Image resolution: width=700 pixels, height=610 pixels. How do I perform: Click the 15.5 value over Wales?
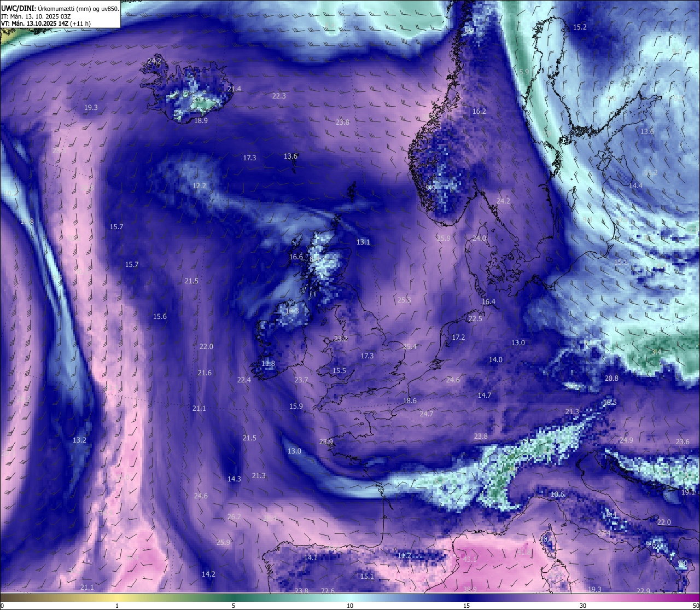(339, 370)
